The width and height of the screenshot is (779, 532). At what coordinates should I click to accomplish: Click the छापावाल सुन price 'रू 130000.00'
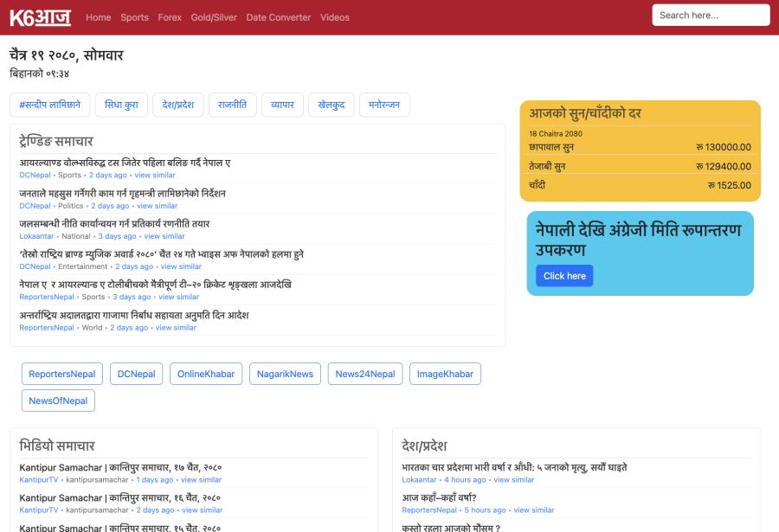coord(724,147)
